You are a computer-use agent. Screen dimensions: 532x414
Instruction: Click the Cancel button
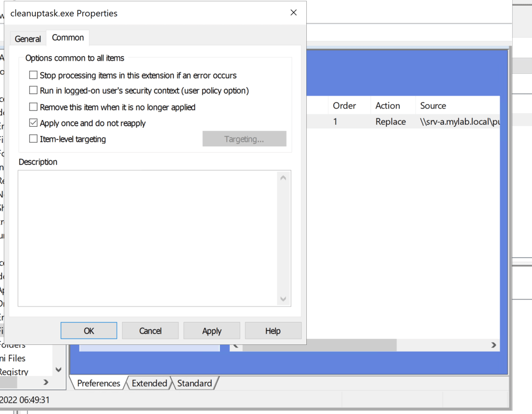(x=150, y=331)
